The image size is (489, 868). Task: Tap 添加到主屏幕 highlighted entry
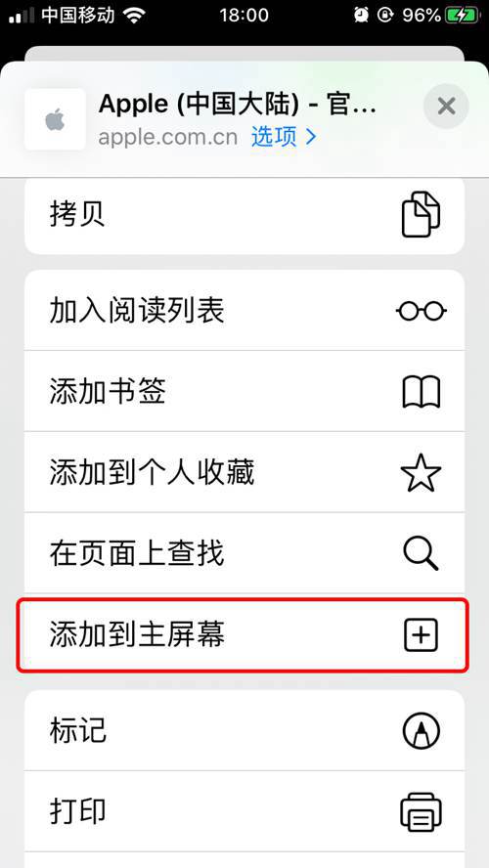coord(243,634)
